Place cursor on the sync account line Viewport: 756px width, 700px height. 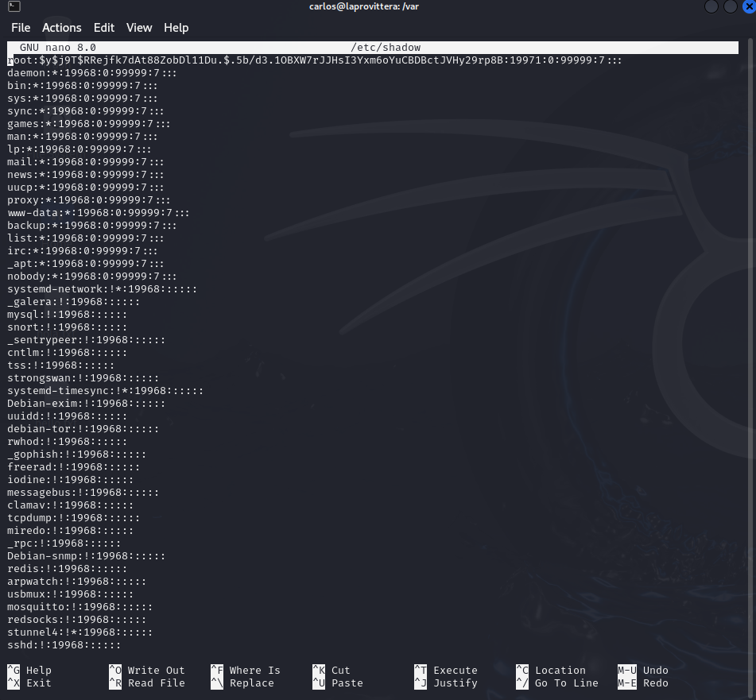[x=85, y=110]
